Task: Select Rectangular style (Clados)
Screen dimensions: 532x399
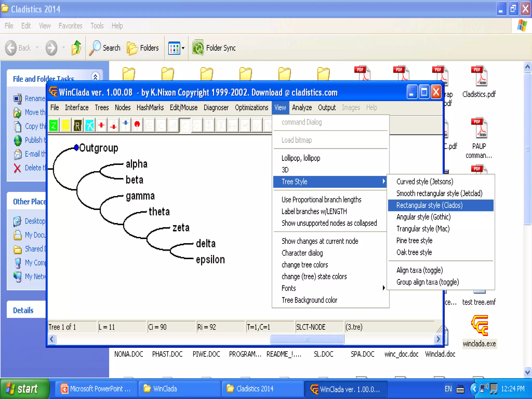Action: click(x=429, y=205)
